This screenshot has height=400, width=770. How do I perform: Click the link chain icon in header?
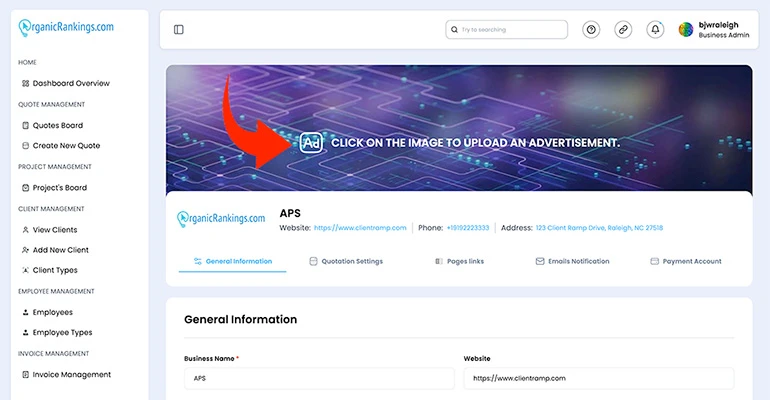coord(623,30)
